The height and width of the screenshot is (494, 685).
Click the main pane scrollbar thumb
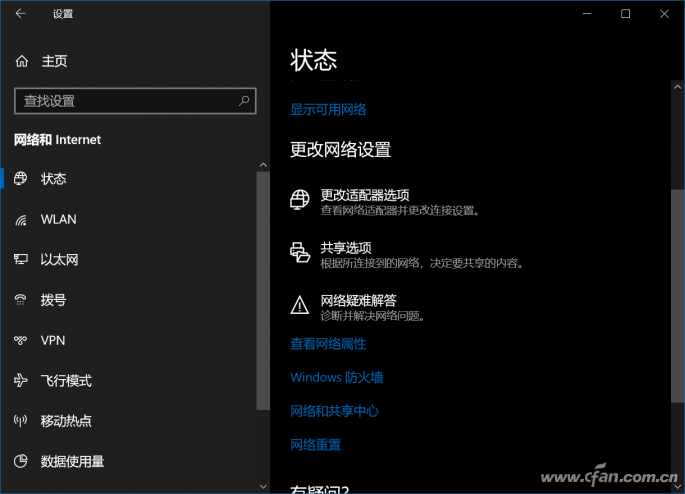[x=678, y=296]
